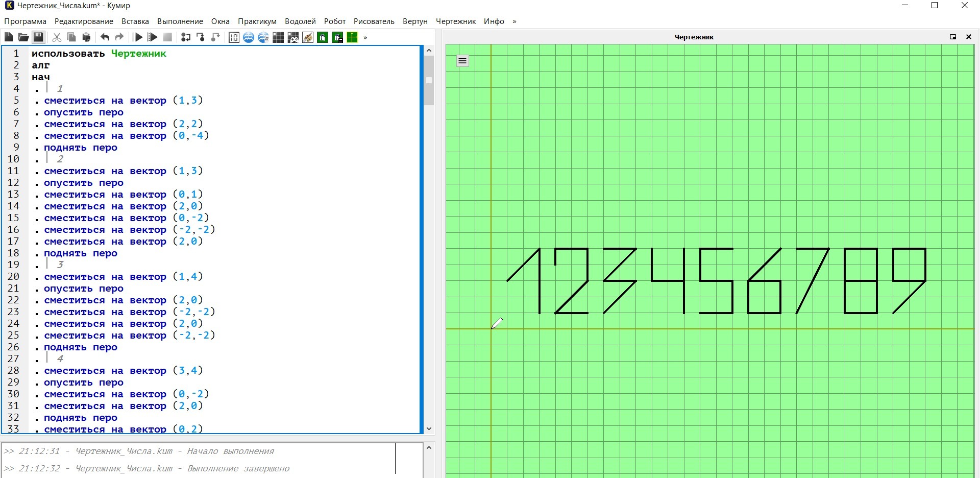Image resolution: width=980 pixels, height=478 pixels.
Task: Click the Чертежник green grid icon
Action: pos(352,37)
